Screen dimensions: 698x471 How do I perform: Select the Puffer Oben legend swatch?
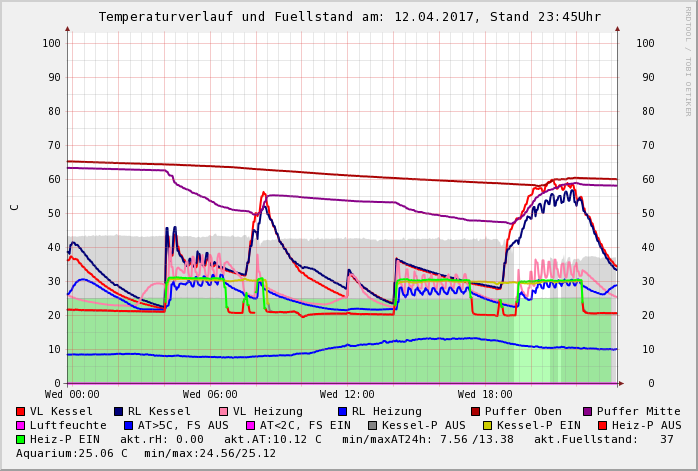click(475, 411)
